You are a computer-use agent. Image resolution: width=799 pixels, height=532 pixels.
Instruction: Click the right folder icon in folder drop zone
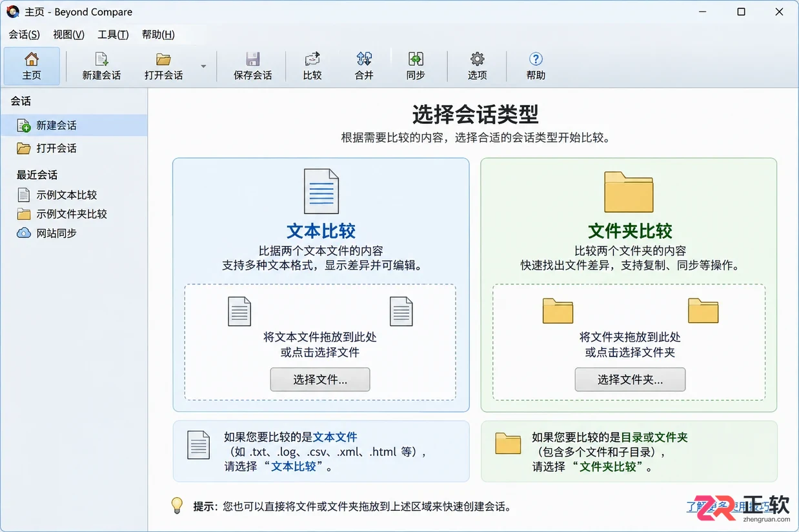point(703,310)
